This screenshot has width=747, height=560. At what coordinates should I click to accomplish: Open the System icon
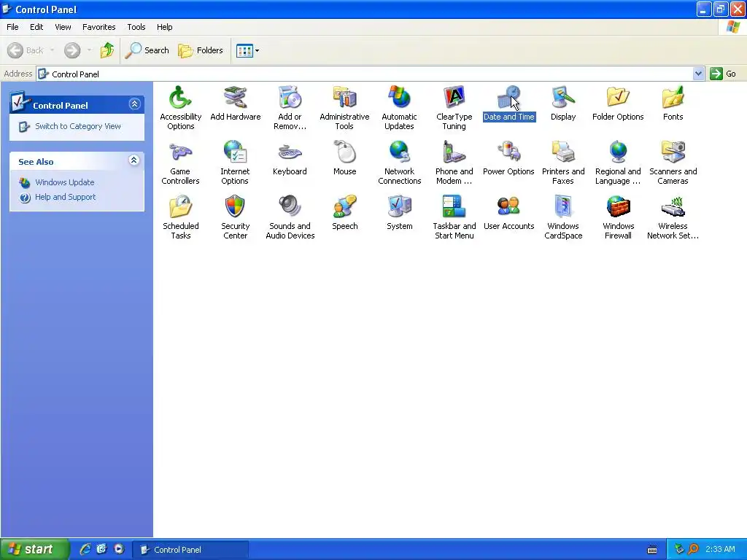click(399, 207)
